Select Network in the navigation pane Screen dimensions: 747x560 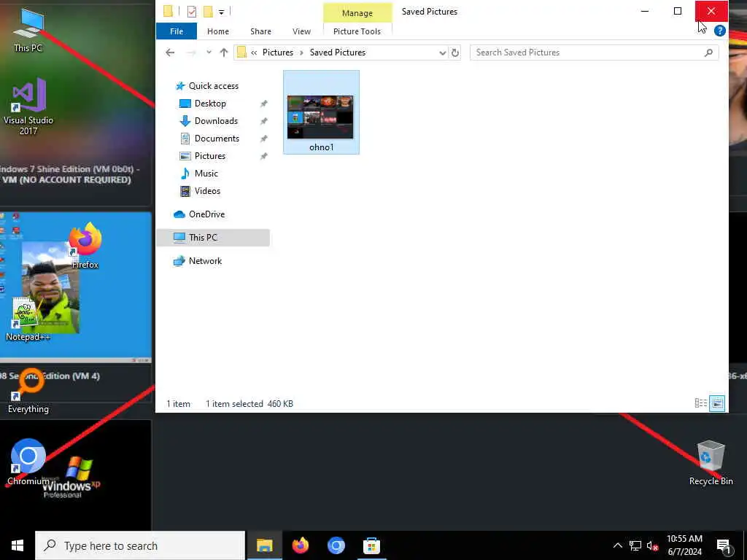pyautogui.click(x=205, y=261)
